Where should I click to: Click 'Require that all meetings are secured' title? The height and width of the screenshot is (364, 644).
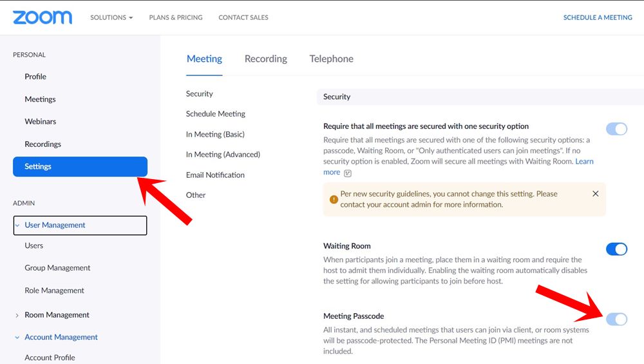point(426,126)
